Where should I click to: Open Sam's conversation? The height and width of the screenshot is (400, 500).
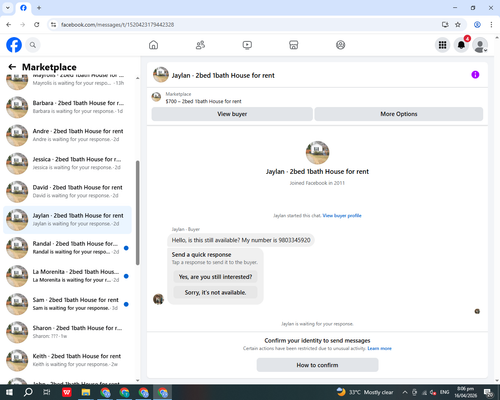click(67, 304)
